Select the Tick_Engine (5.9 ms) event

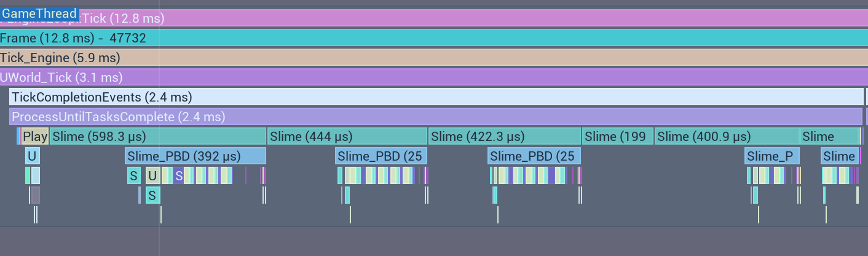coord(434,58)
